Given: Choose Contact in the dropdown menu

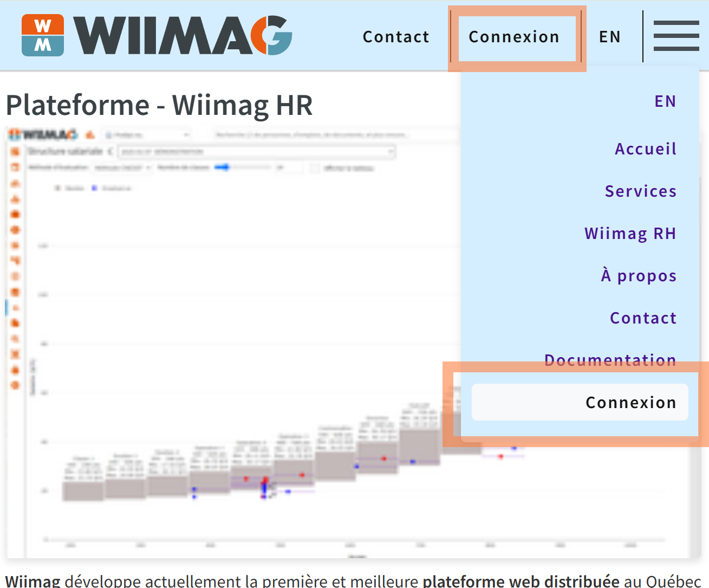Looking at the screenshot, I should (x=643, y=318).
